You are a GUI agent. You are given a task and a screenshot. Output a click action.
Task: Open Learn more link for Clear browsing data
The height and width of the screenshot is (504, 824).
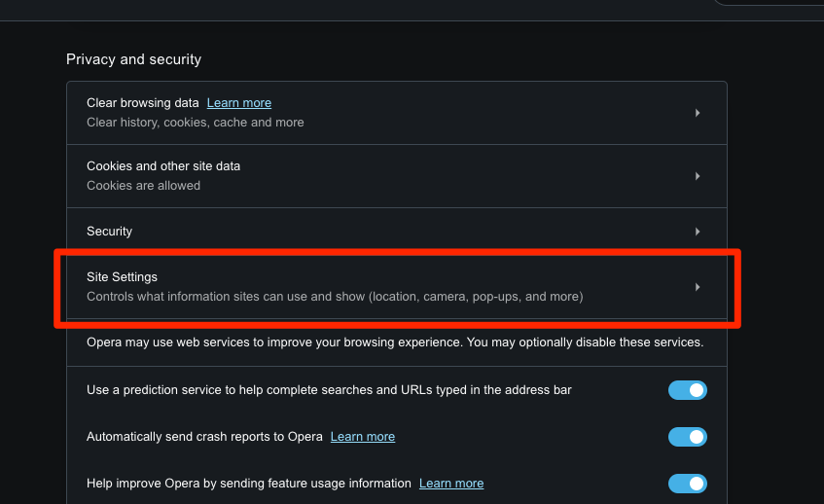(x=238, y=103)
